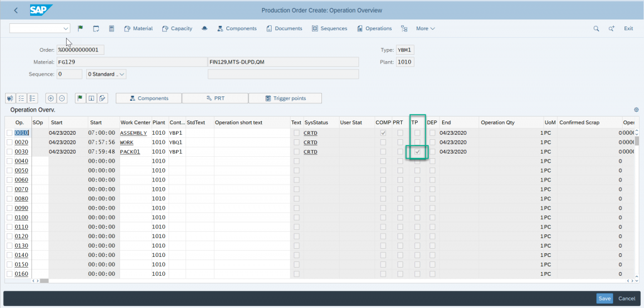Viewport: 644px width, 308px height.
Task: Click the Components button above the table
Action: pyautogui.click(x=148, y=98)
